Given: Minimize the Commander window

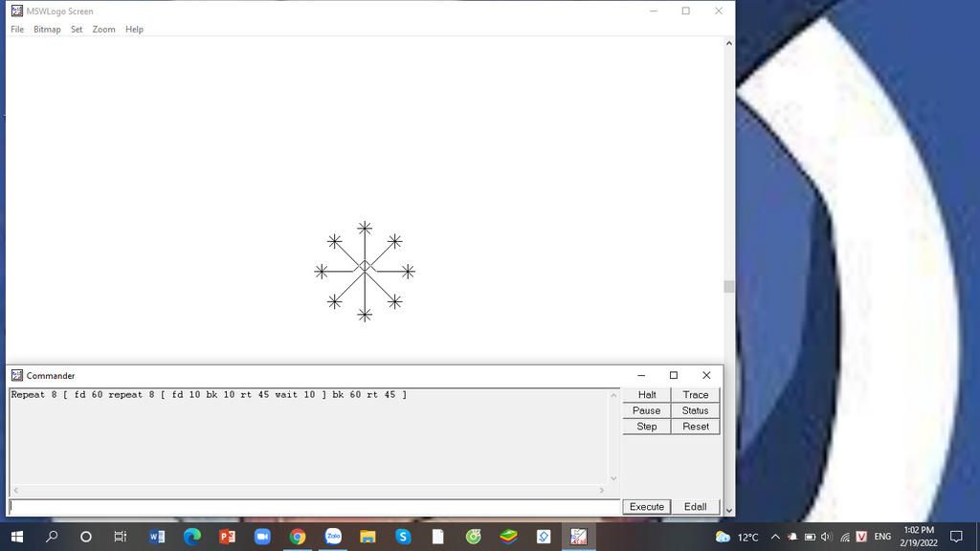Looking at the screenshot, I should (641, 375).
